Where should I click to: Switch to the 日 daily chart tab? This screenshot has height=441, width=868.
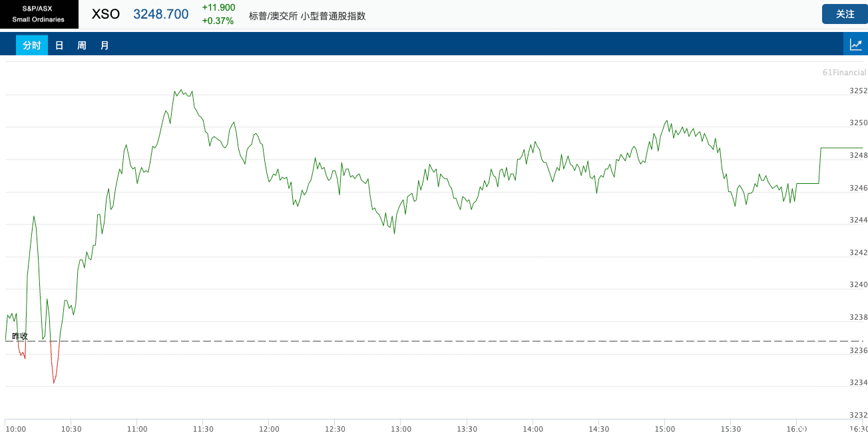(59, 45)
